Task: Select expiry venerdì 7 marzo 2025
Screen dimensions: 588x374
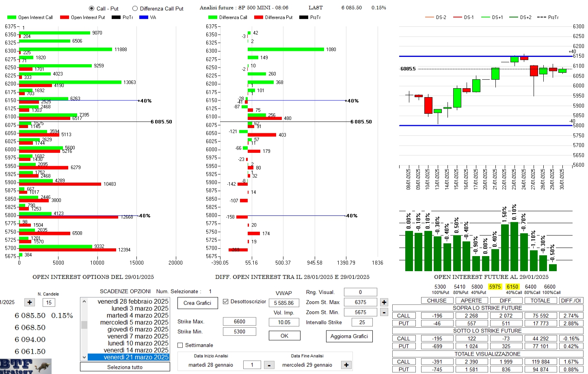Action: coord(128,336)
